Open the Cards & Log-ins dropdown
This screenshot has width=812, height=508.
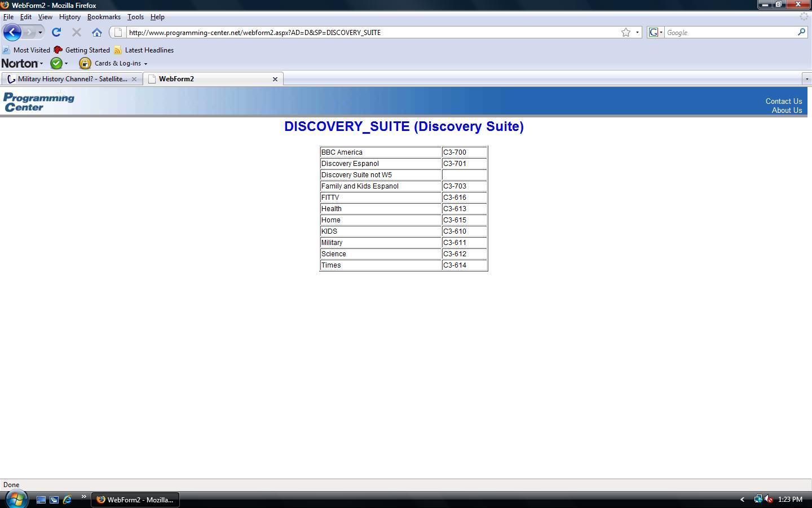121,63
